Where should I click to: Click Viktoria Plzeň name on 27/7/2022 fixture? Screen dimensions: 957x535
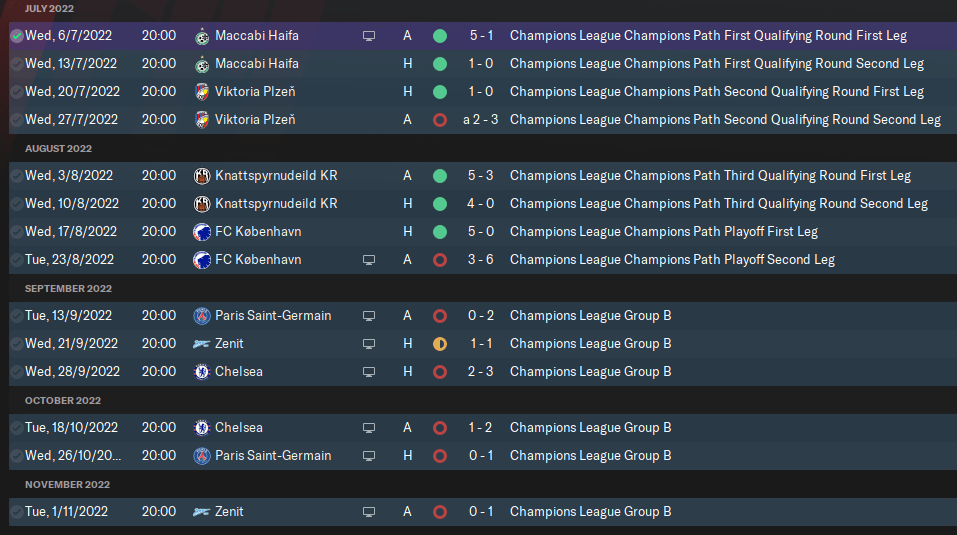[x=255, y=120]
